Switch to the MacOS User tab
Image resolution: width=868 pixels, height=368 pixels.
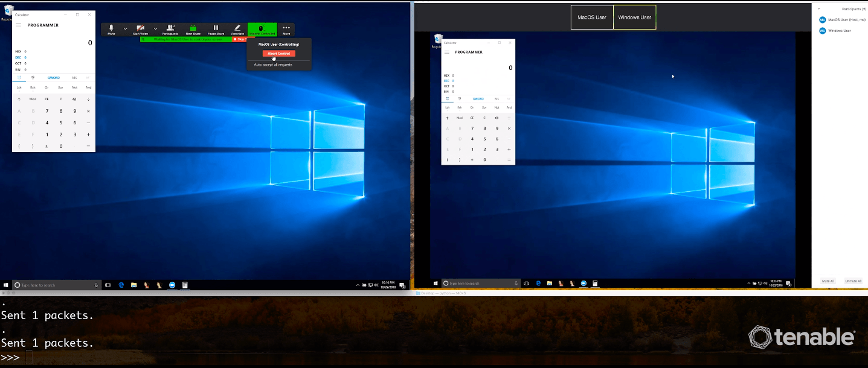tap(592, 17)
